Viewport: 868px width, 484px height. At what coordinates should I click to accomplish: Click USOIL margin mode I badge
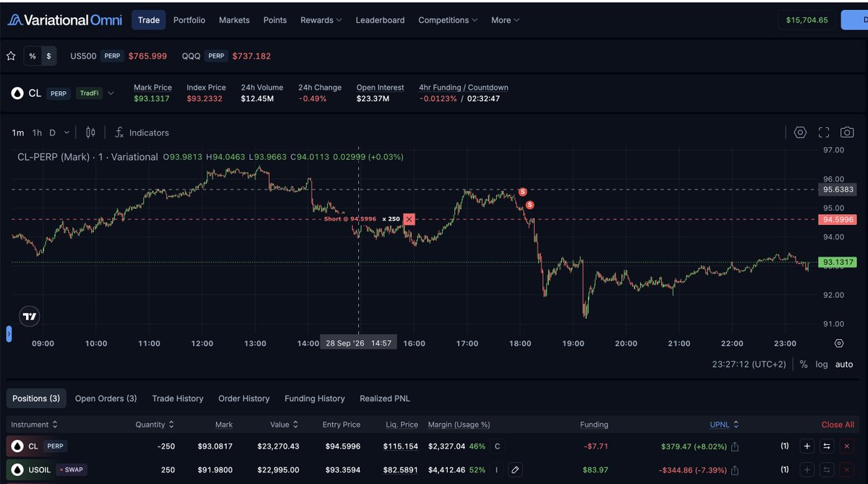(x=497, y=470)
